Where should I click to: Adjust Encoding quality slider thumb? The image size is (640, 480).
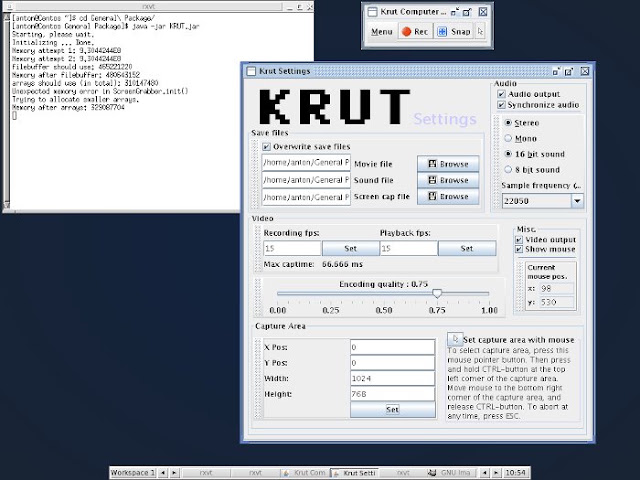[x=437, y=293]
